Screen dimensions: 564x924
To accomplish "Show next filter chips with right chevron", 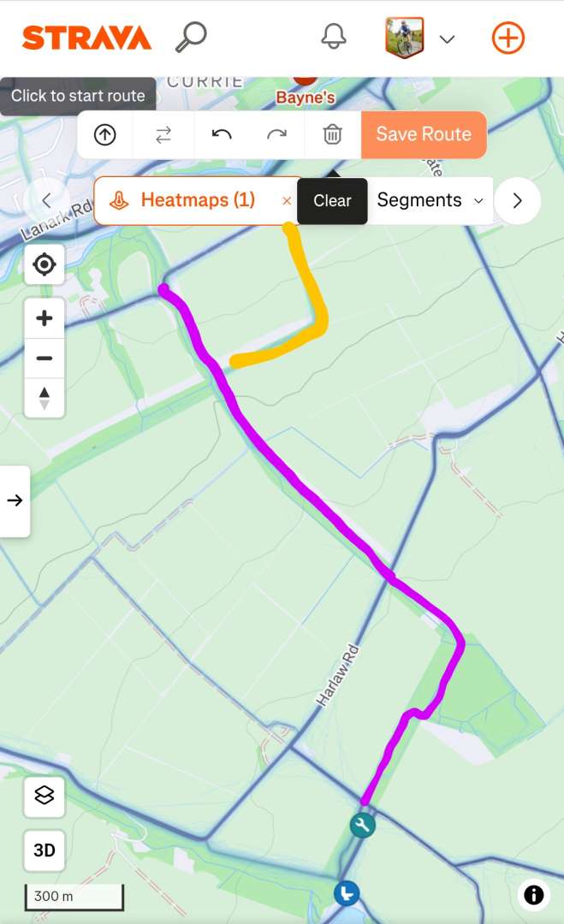I will [518, 201].
